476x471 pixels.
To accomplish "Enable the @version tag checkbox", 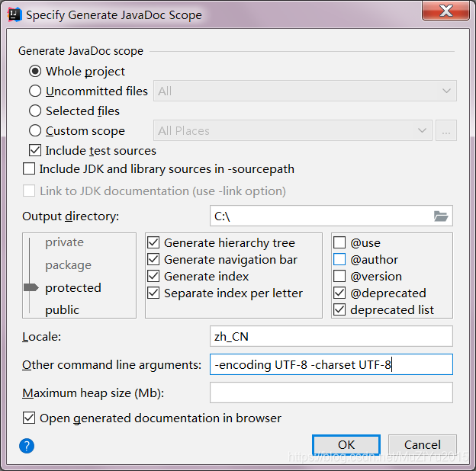I will (x=339, y=276).
